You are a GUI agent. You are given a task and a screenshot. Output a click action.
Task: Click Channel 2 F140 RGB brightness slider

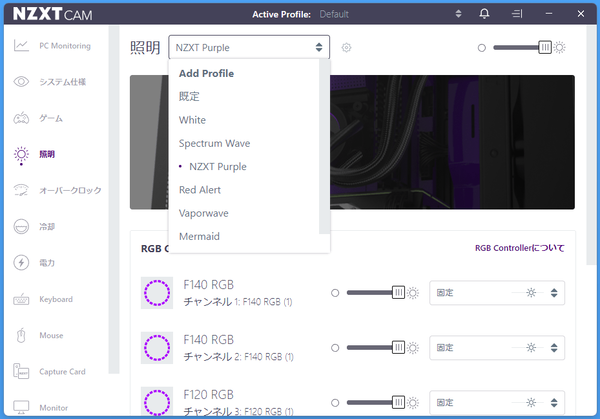point(375,348)
